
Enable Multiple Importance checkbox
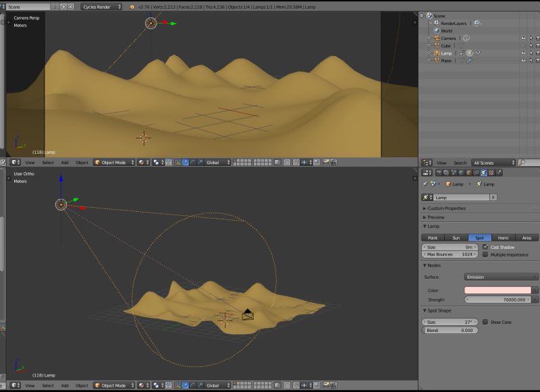(x=485, y=254)
